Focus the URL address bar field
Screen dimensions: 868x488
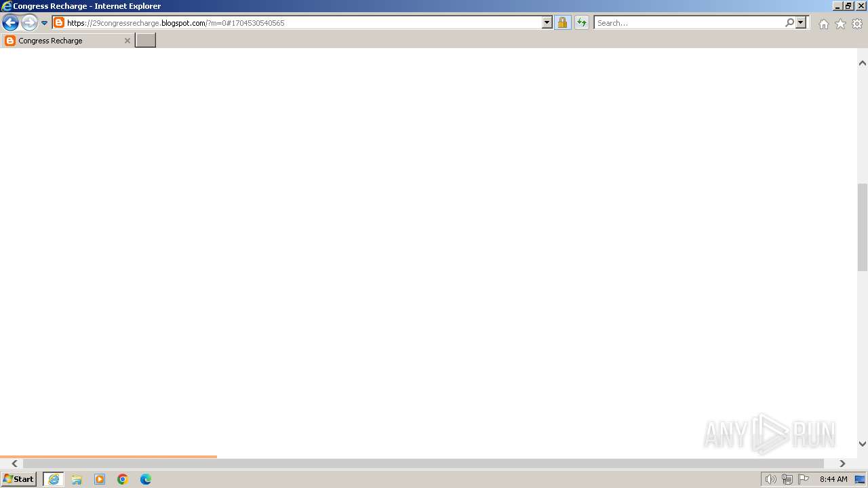304,22
